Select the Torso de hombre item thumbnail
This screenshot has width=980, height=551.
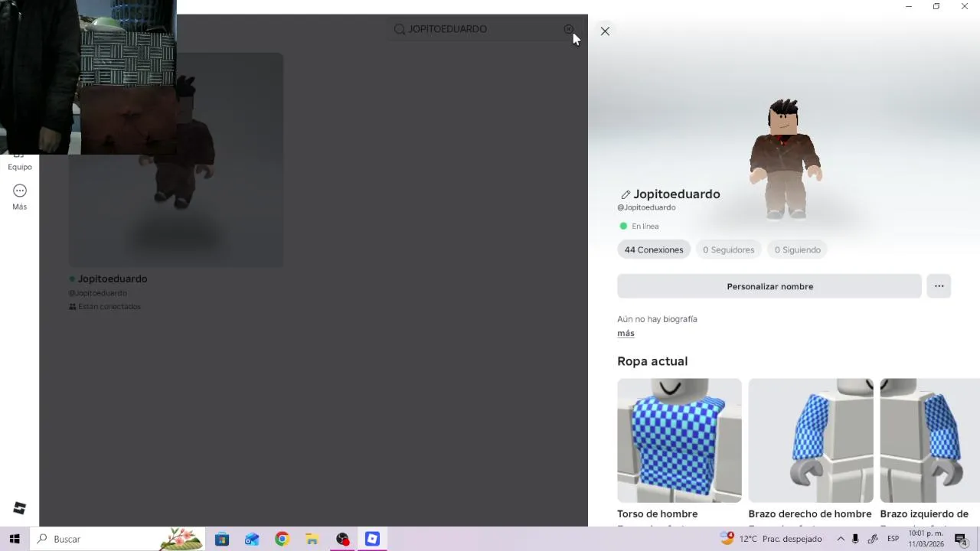(679, 440)
